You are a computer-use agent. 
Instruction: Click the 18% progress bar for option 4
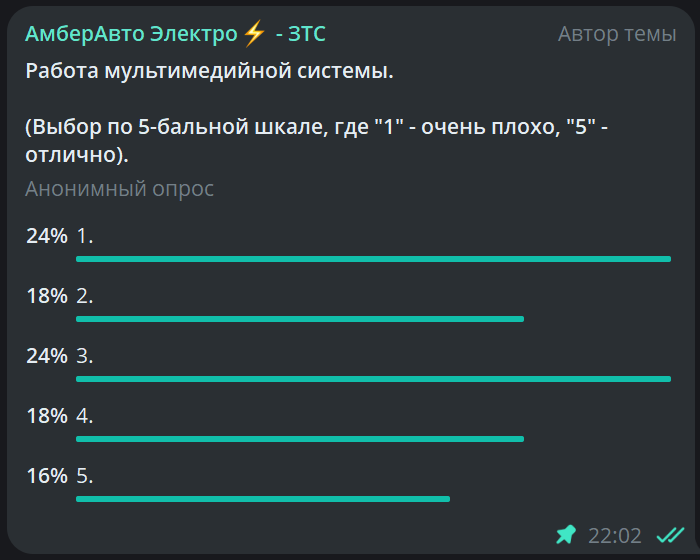(x=300, y=439)
